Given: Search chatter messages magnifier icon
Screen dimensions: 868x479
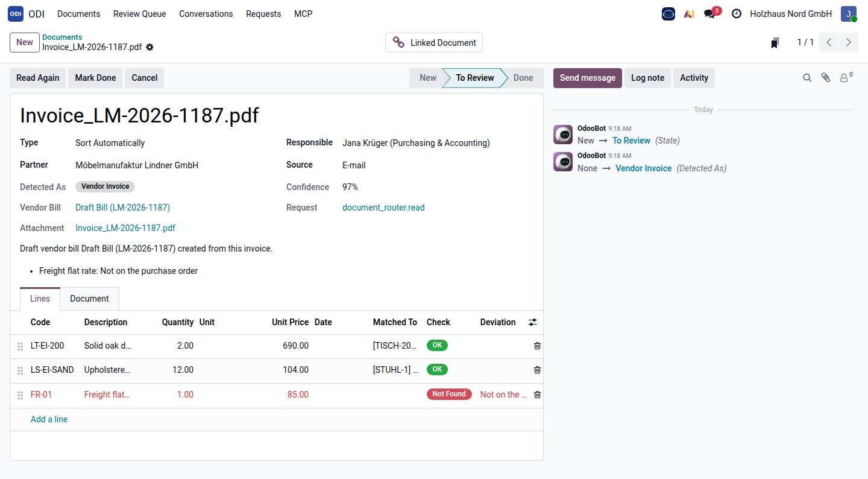Looking at the screenshot, I should click(807, 78).
